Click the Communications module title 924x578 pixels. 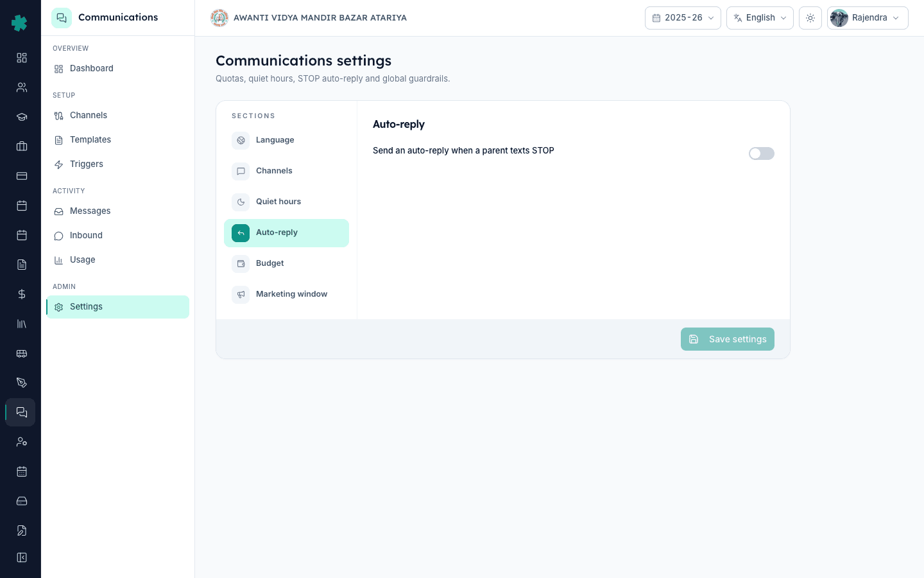pyautogui.click(x=118, y=17)
